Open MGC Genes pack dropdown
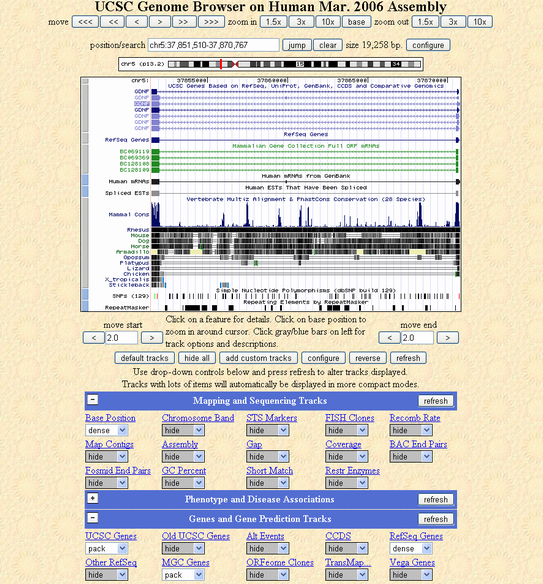This screenshot has width=543, height=584. (x=183, y=575)
